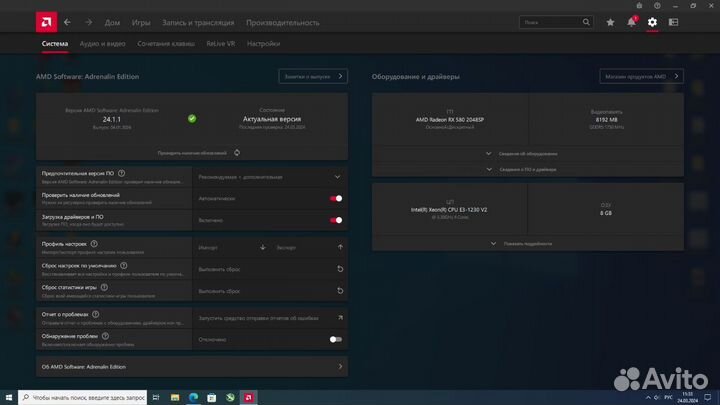Open Об AMD Software: Adrenalin Edition row

coord(192,366)
